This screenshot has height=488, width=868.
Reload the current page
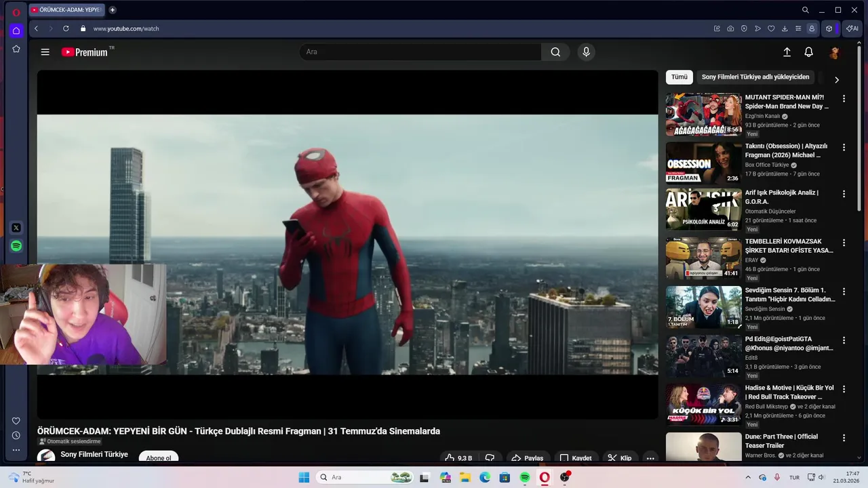point(66,28)
